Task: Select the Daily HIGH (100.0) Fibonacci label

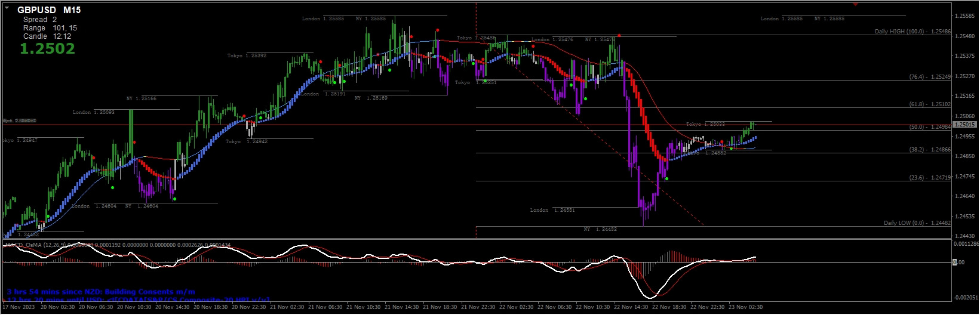Action: pos(912,32)
